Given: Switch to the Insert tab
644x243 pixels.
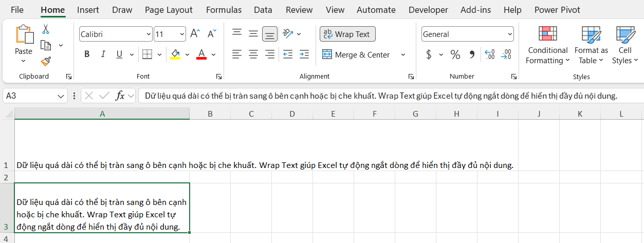Looking at the screenshot, I should pyautogui.click(x=88, y=10).
